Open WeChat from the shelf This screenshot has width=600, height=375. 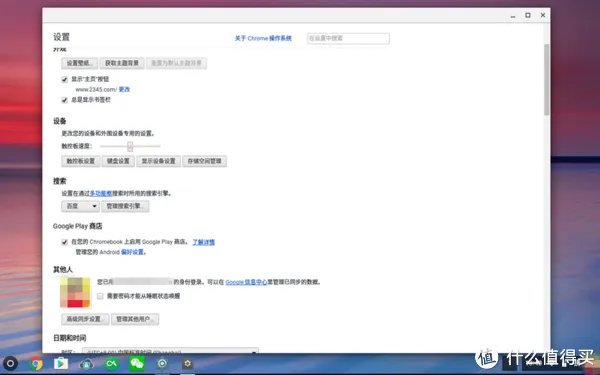(x=137, y=363)
